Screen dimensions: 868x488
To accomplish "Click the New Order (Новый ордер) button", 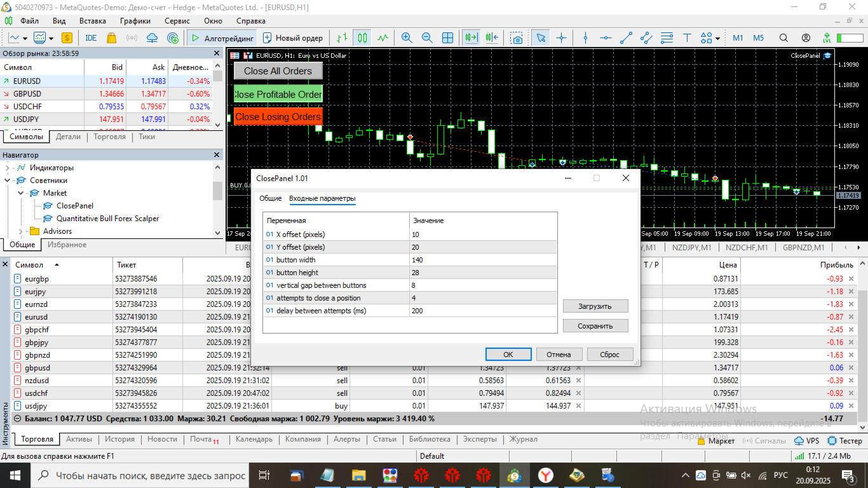I will click(x=293, y=38).
